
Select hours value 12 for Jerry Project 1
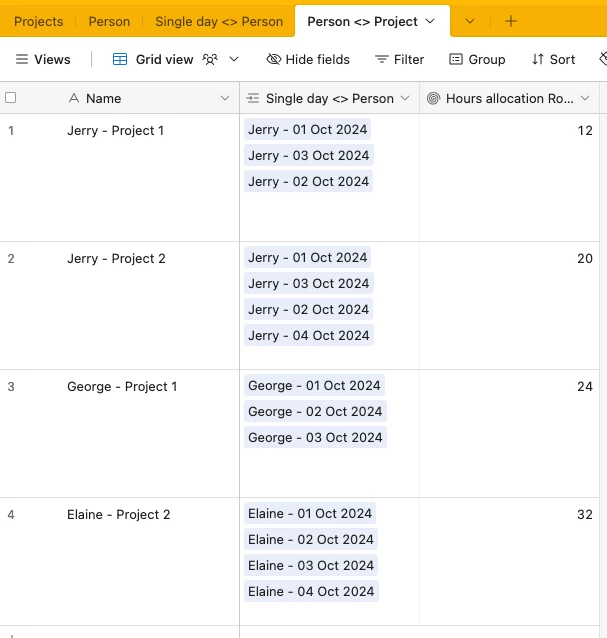click(x=585, y=131)
